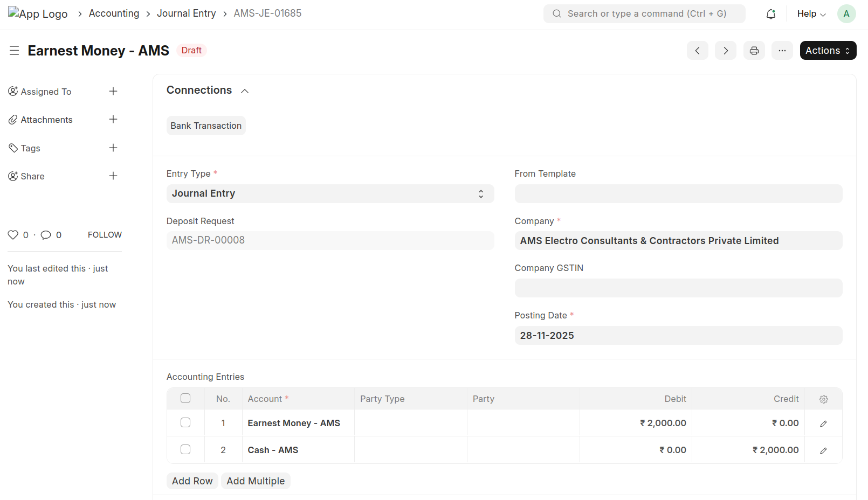Navigate to Accounting breadcrumb
Screen dimensions: 868x500
click(x=114, y=13)
